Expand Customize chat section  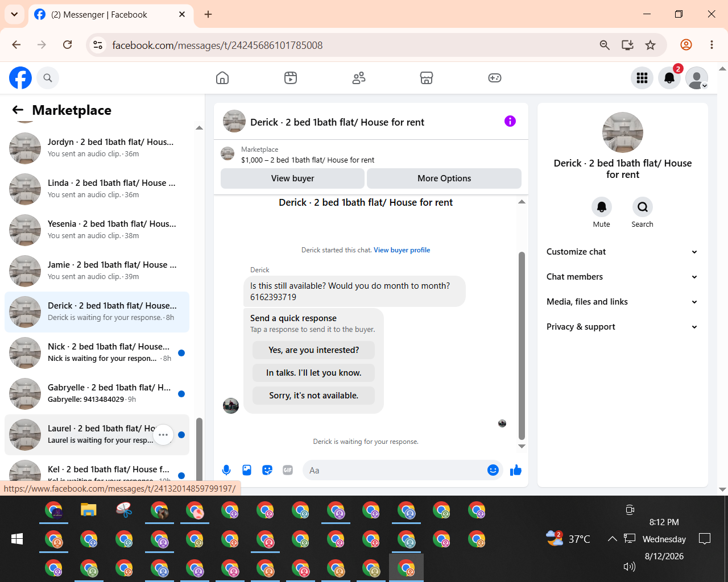point(622,252)
